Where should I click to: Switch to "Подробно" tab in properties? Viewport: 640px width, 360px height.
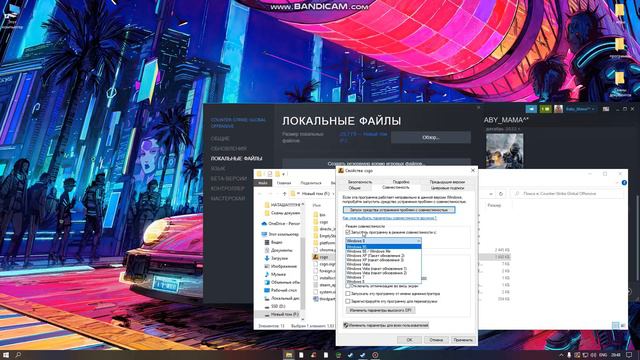coord(401,182)
